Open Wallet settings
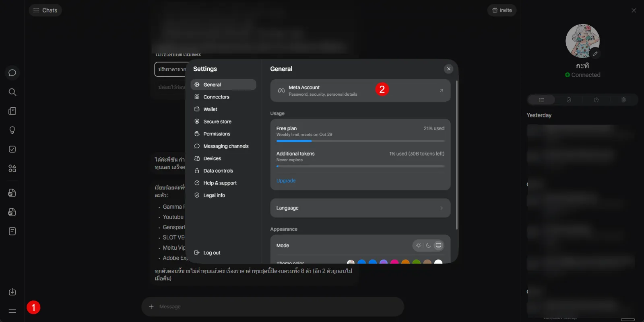The height and width of the screenshot is (322, 644). (x=223, y=109)
